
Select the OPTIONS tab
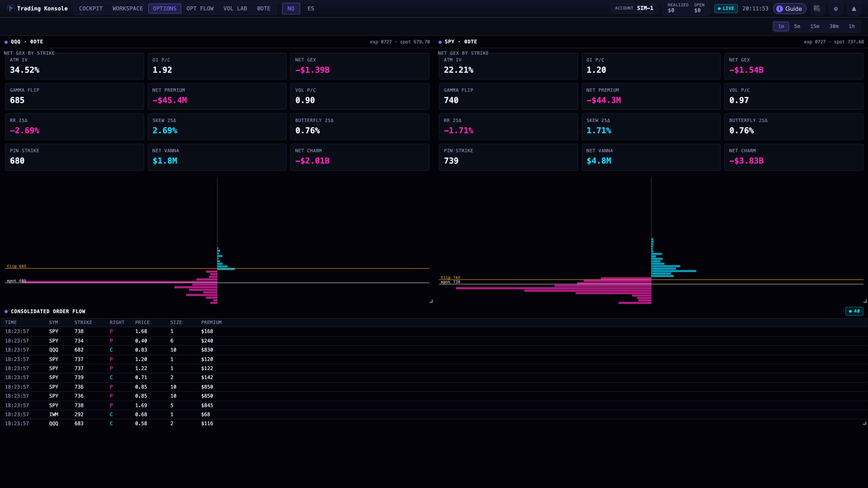(x=165, y=8)
